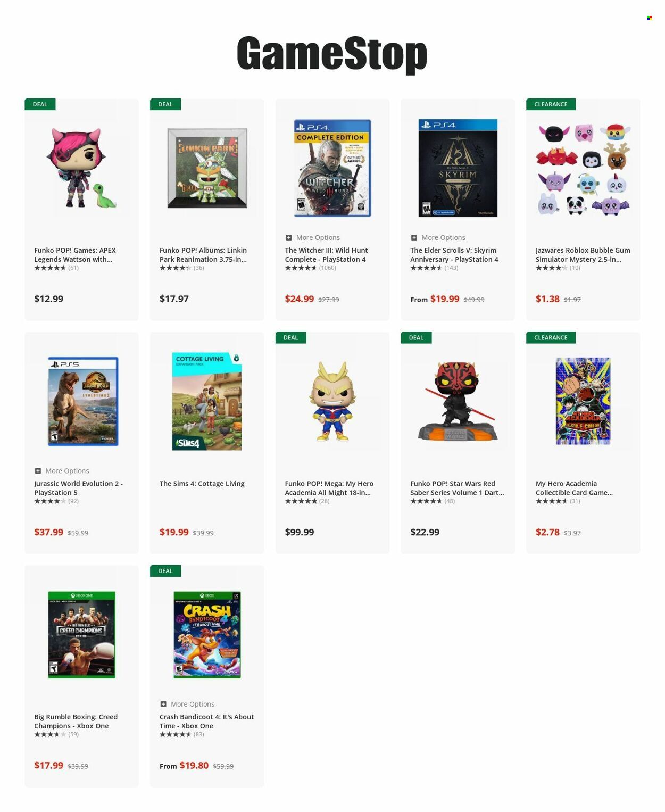Open the My Hero Academia card game cover image

pyautogui.click(x=583, y=401)
